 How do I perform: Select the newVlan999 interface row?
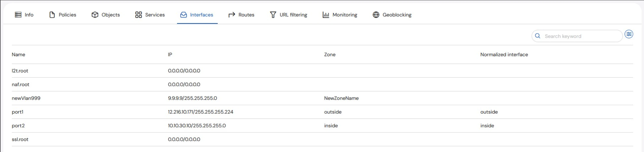click(26, 98)
